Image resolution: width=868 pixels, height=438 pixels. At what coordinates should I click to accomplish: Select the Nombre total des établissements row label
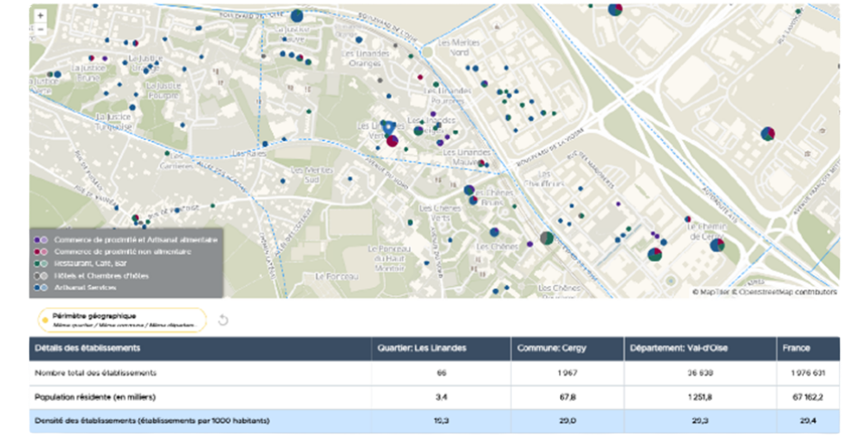95,373
